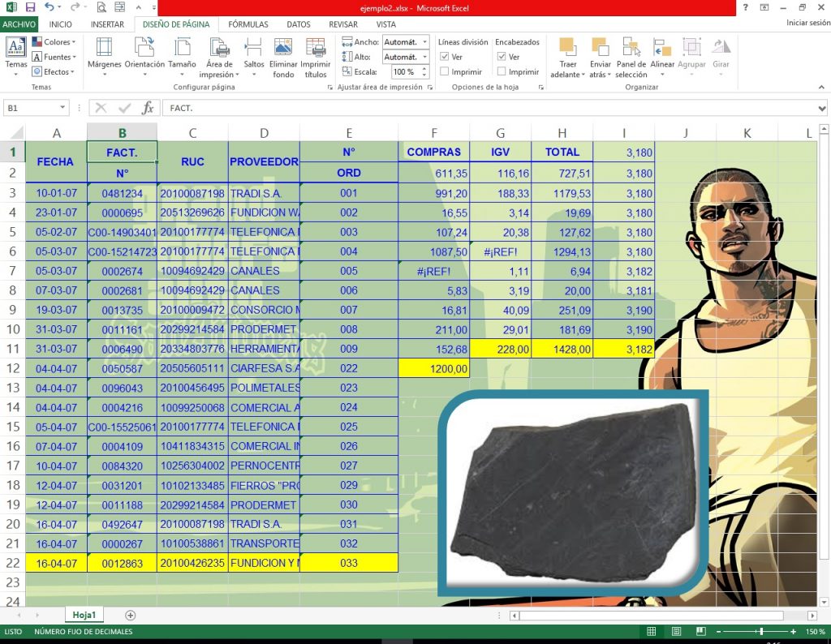Open Orientación page orientation options
The width and height of the screenshot is (831, 644).
[x=144, y=58]
